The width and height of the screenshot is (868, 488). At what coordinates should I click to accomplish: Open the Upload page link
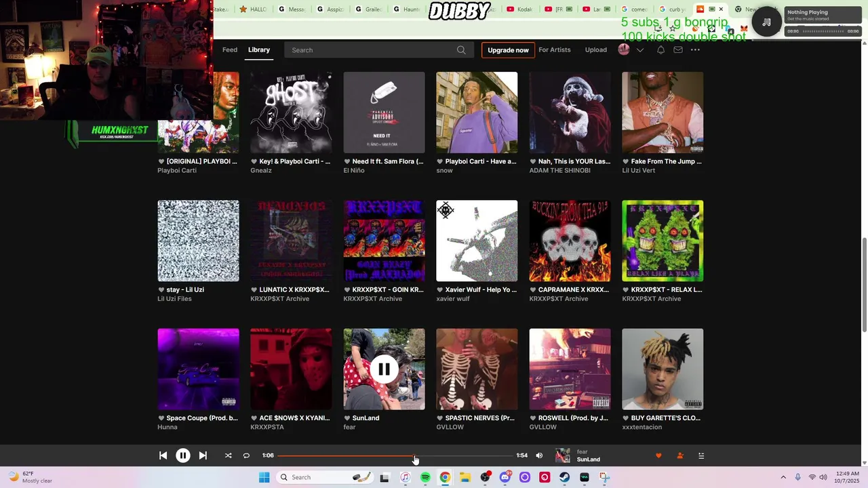pyautogui.click(x=596, y=49)
